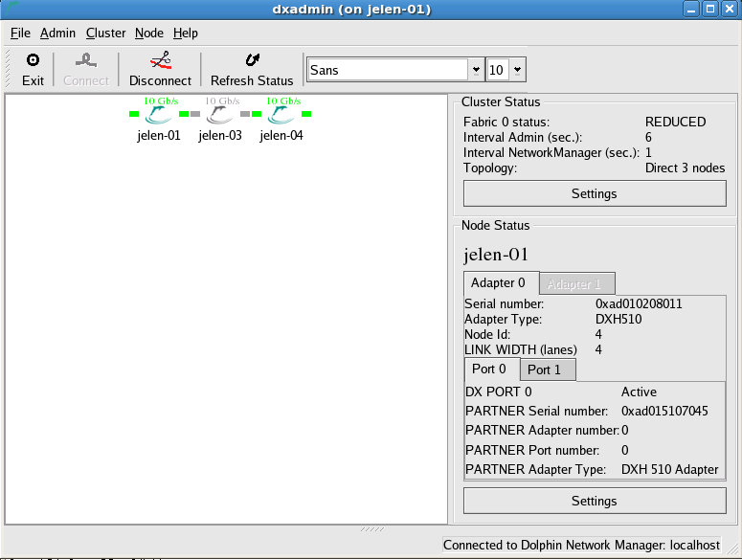Click grey link indicator left of jelen-03
The height and width of the screenshot is (560, 742).
[x=195, y=114]
